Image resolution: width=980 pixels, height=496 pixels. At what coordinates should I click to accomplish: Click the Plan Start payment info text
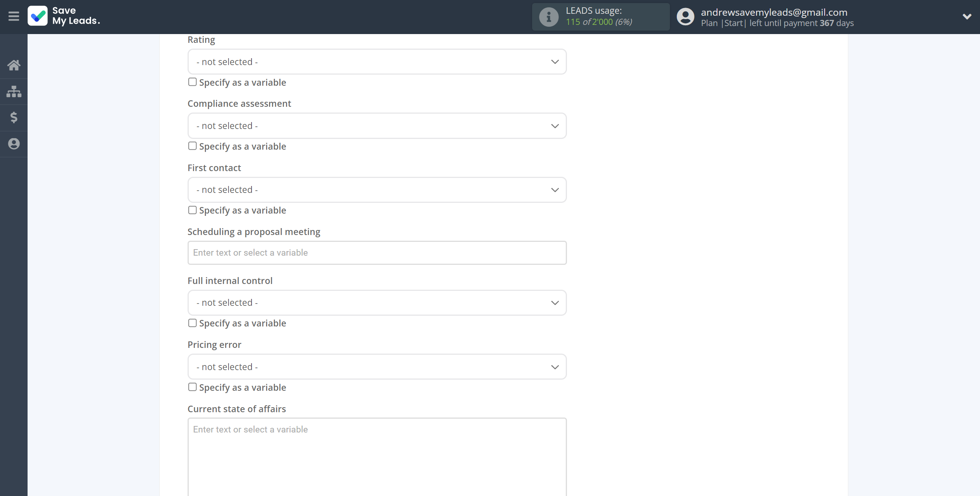[777, 23]
